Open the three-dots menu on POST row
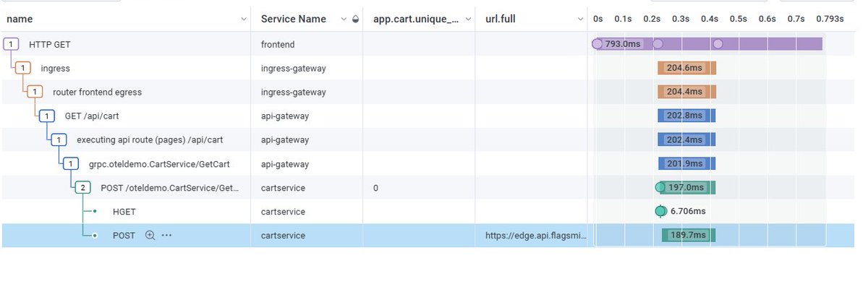The image size is (868, 297). (167, 236)
